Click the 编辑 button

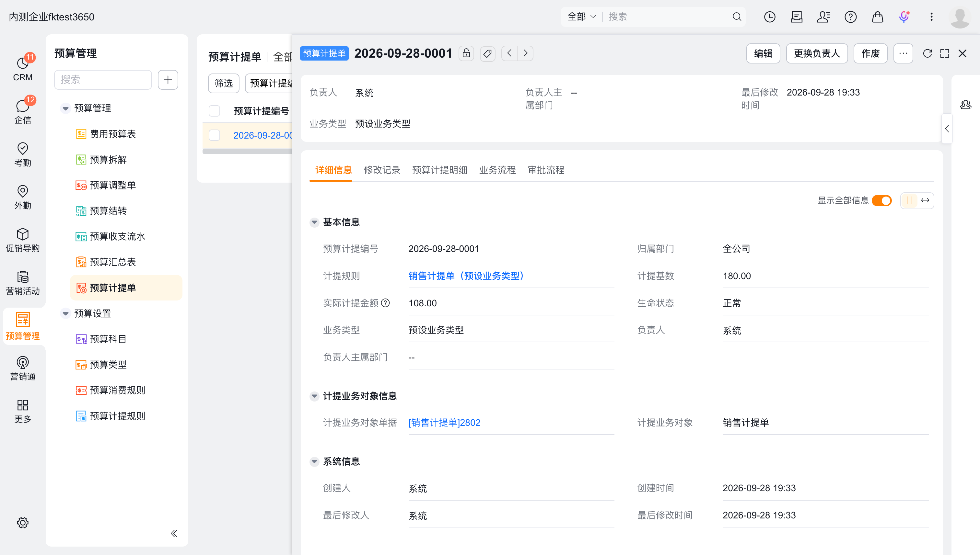click(x=763, y=53)
